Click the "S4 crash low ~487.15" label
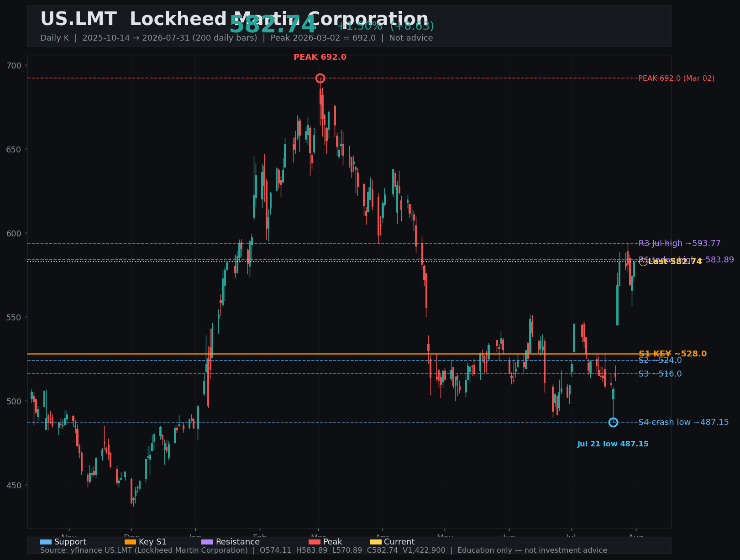740x560 pixels. [683, 423]
